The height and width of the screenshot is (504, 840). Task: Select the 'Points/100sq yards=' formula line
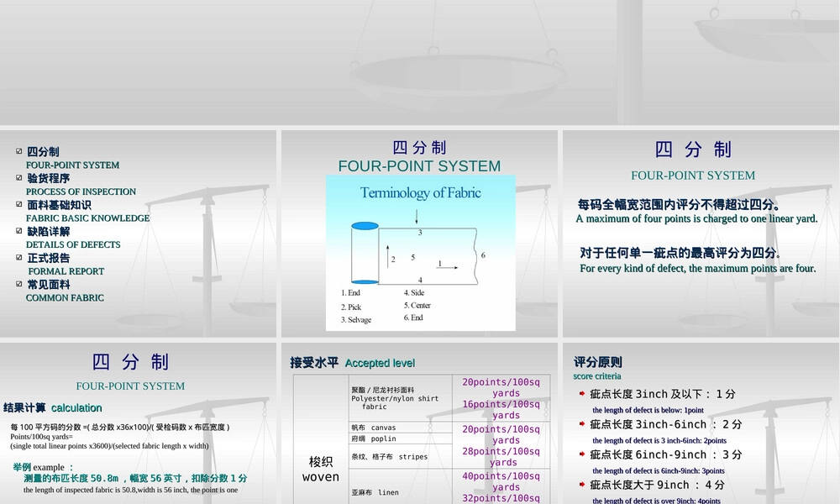pos(41,437)
